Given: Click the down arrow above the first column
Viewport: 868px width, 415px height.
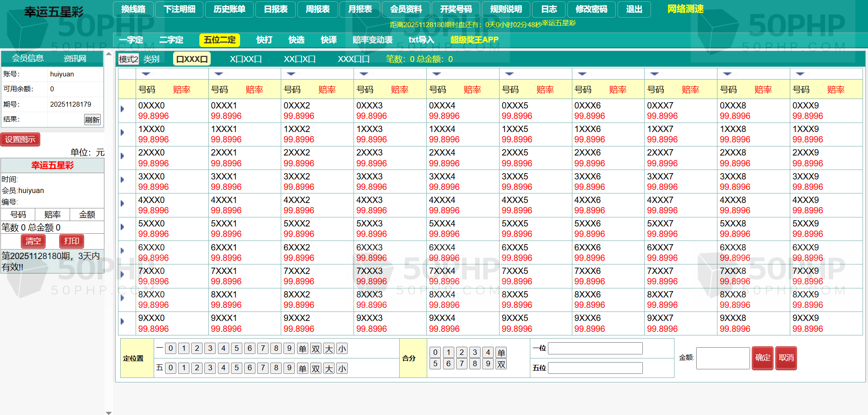Looking at the screenshot, I should click(x=146, y=74).
